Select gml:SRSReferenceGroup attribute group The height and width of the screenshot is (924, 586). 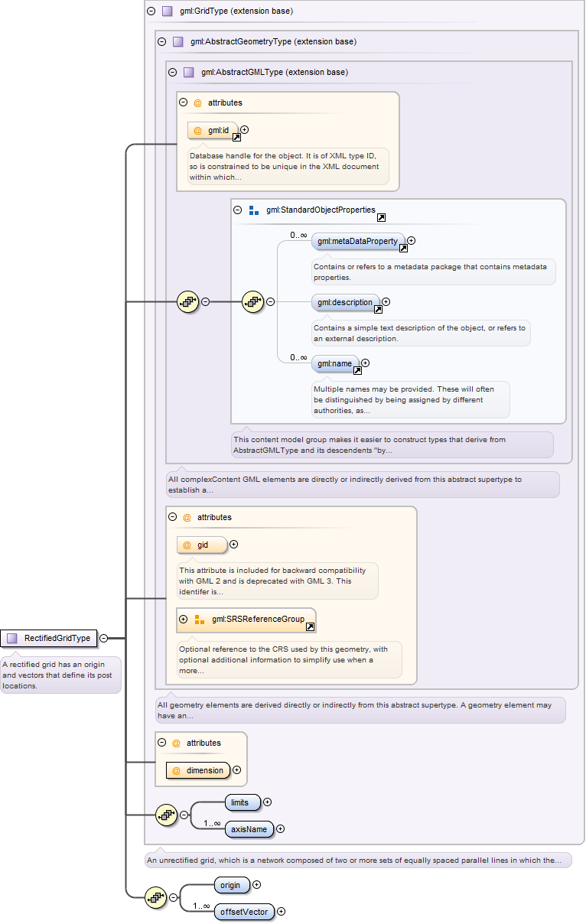pos(246,620)
